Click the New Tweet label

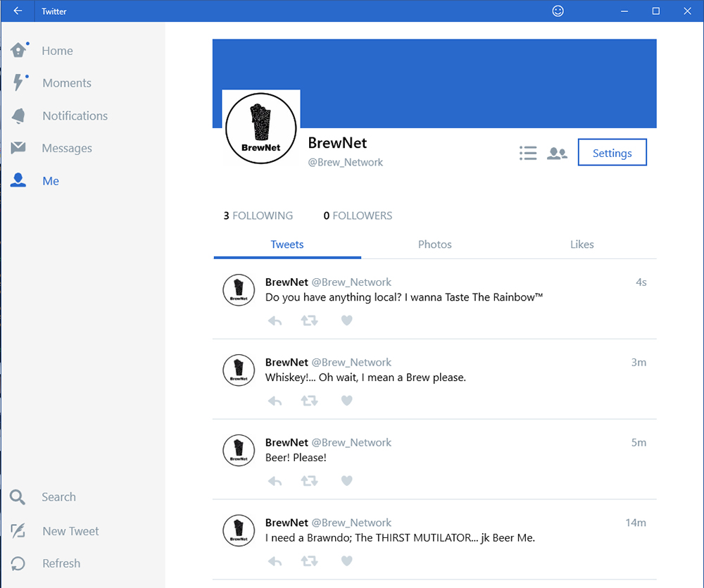pos(70,531)
